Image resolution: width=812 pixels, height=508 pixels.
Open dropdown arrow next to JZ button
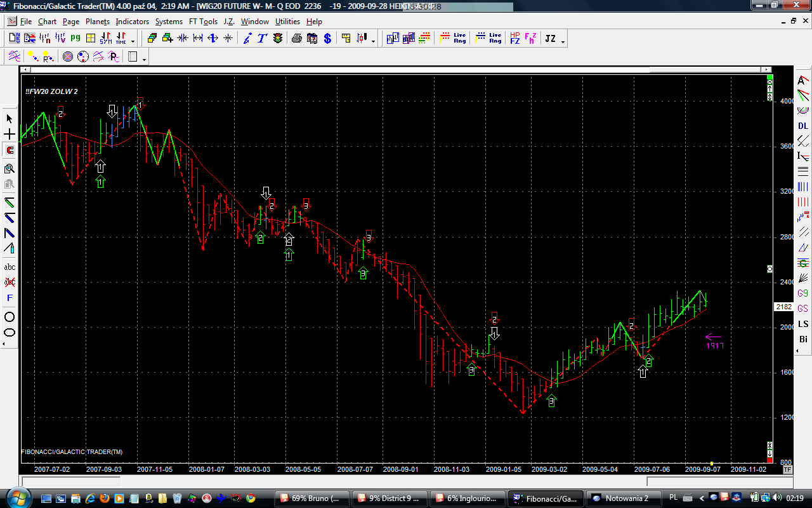(563, 41)
